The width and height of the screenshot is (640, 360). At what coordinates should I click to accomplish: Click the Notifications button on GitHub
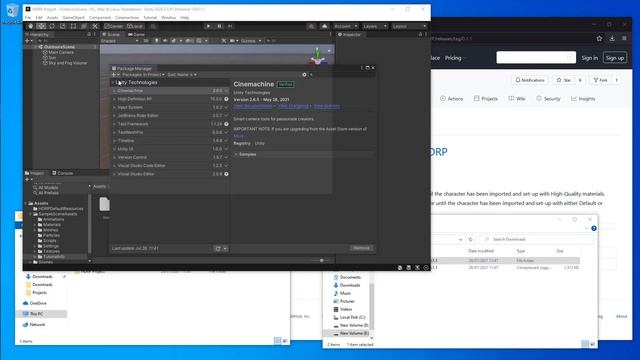tap(529, 80)
